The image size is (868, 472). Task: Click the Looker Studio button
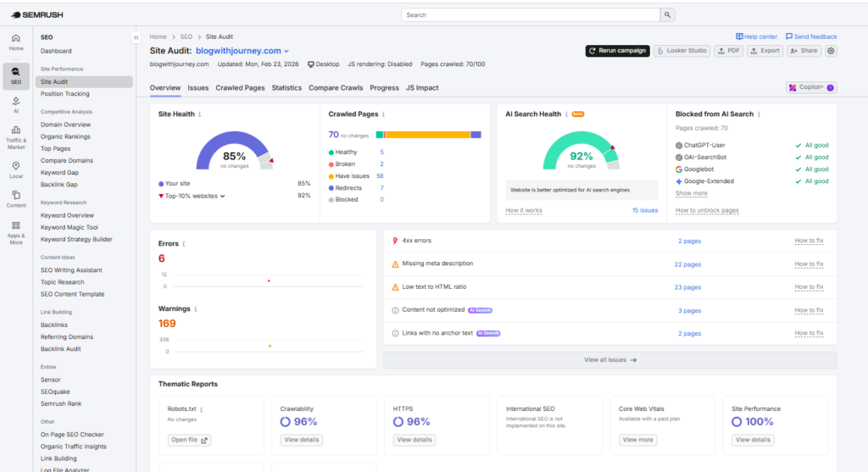coord(682,51)
